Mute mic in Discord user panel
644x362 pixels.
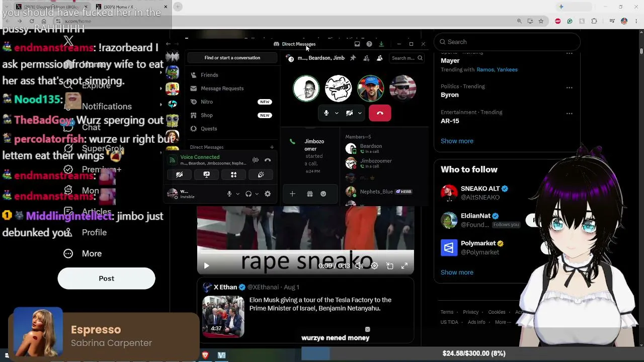[229, 194]
